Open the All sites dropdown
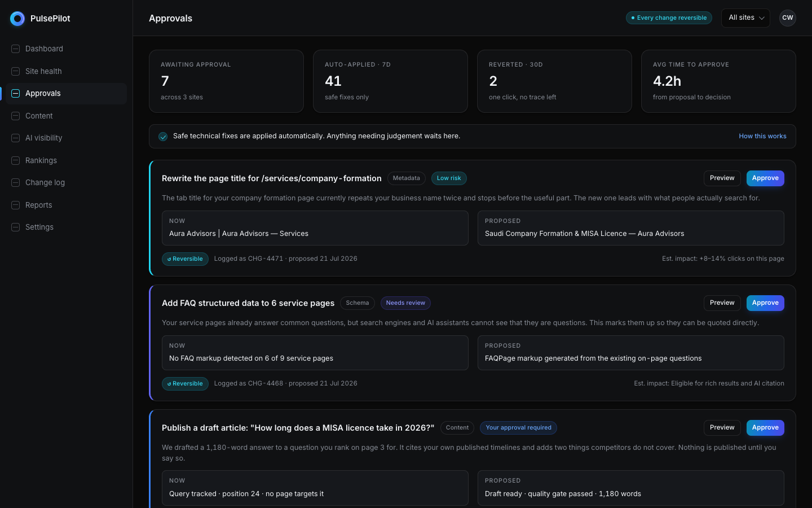 tap(745, 18)
